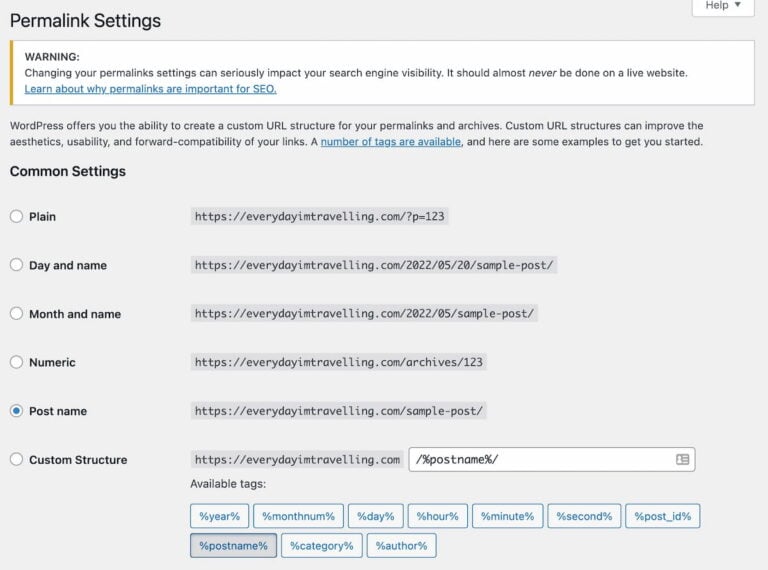Image resolution: width=768 pixels, height=570 pixels.
Task: Click the %day% tag button
Action: 376,516
